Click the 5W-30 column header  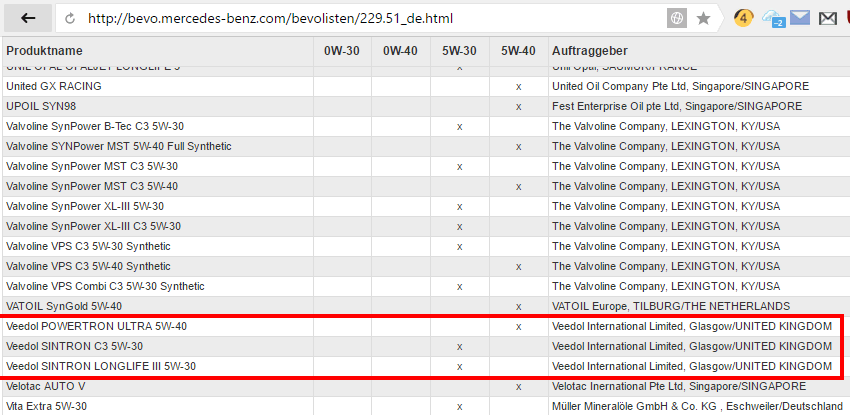coord(459,51)
